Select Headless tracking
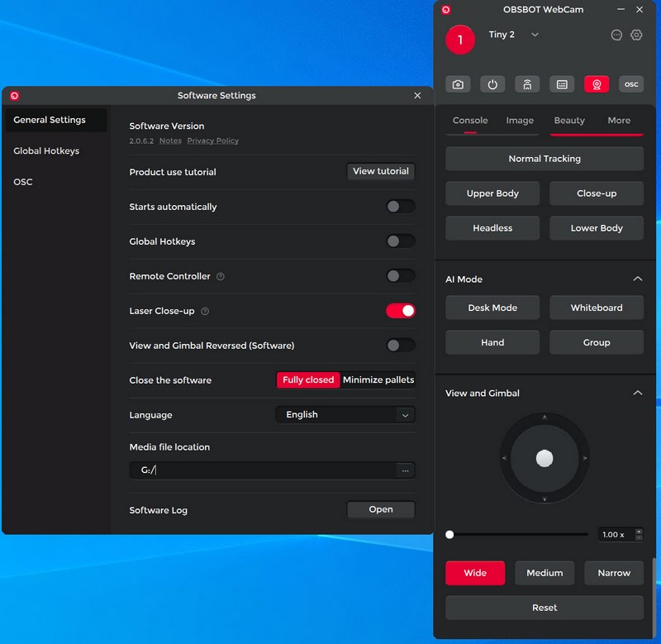Viewport: 661px width, 644px height. (x=492, y=228)
